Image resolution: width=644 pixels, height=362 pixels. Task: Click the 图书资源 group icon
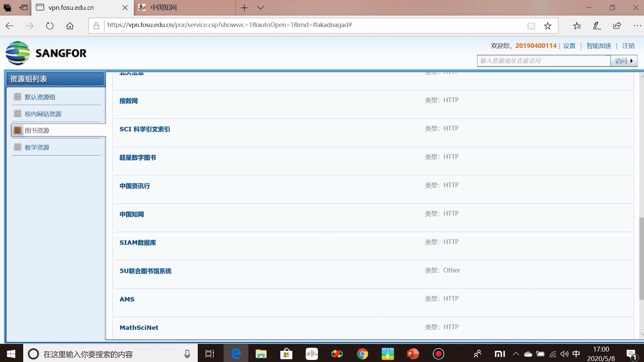(17, 130)
